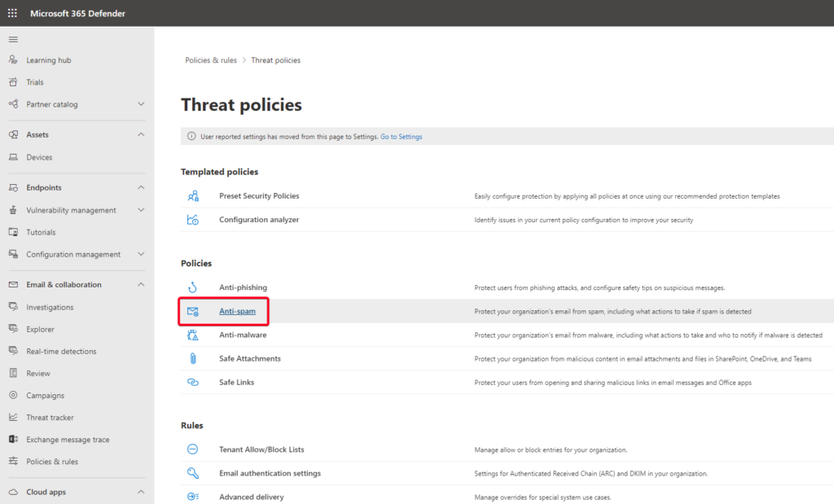Image resolution: width=834 pixels, height=504 pixels.
Task: Navigate to Policies & rules breadcrumb
Action: (211, 60)
